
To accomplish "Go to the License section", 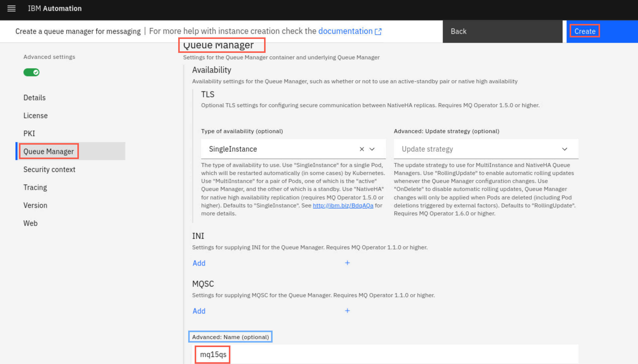I will point(35,115).
